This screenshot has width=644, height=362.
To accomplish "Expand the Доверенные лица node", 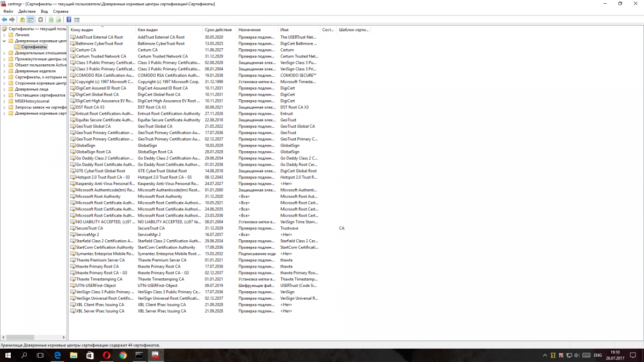I will click(x=4, y=89).
